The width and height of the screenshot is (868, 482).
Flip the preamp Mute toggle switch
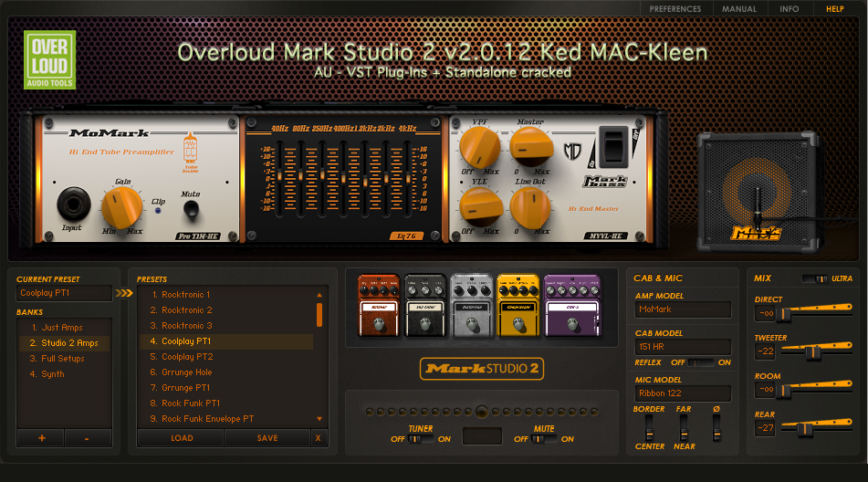(x=191, y=209)
